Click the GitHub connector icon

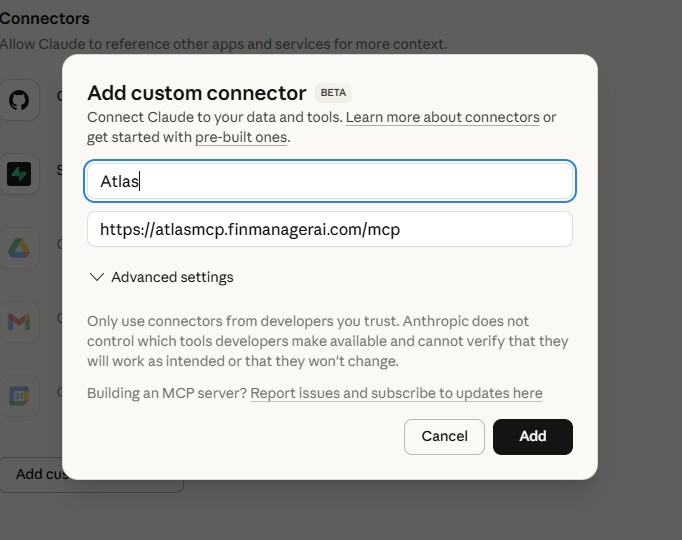tap(19, 100)
